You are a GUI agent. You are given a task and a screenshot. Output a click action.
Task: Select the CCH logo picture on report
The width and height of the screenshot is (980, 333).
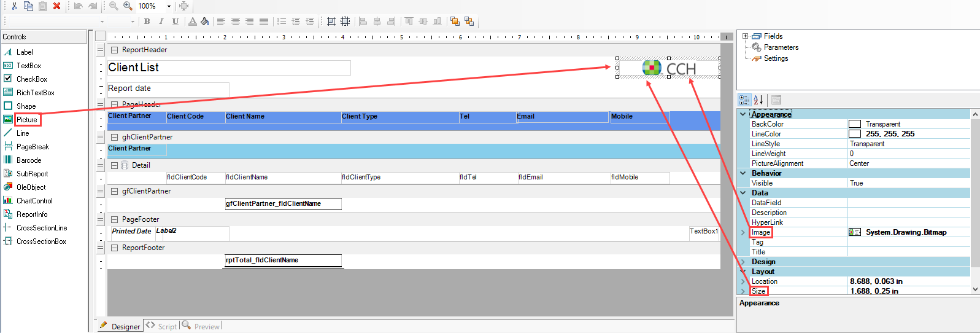[x=669, y=68]
